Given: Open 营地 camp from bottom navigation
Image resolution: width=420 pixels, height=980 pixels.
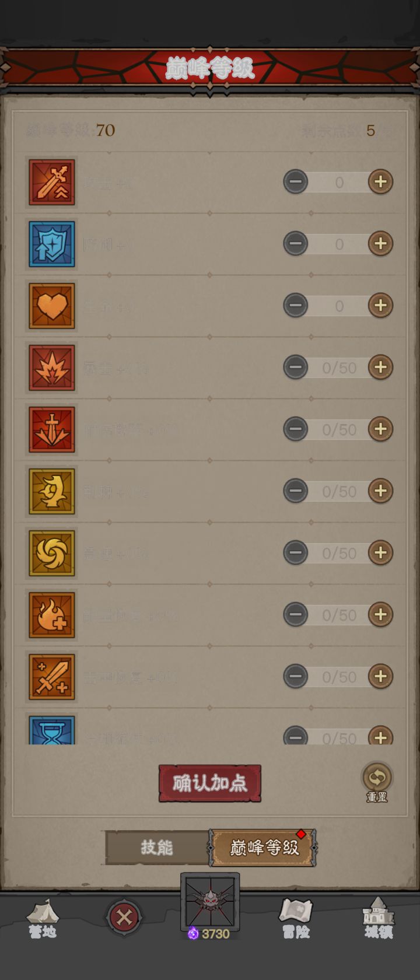Looking at the screenshot, I should tap(43, 919).
